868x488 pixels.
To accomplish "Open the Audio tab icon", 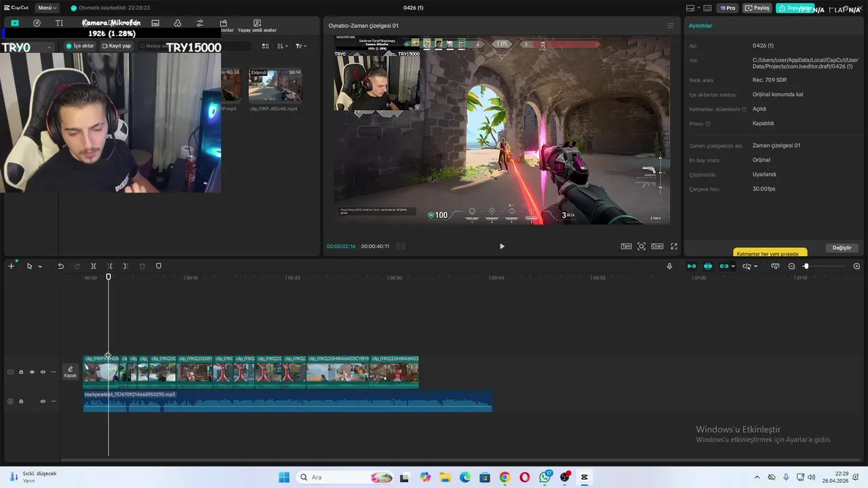I will pyautogui.click(x=37, y=23).
